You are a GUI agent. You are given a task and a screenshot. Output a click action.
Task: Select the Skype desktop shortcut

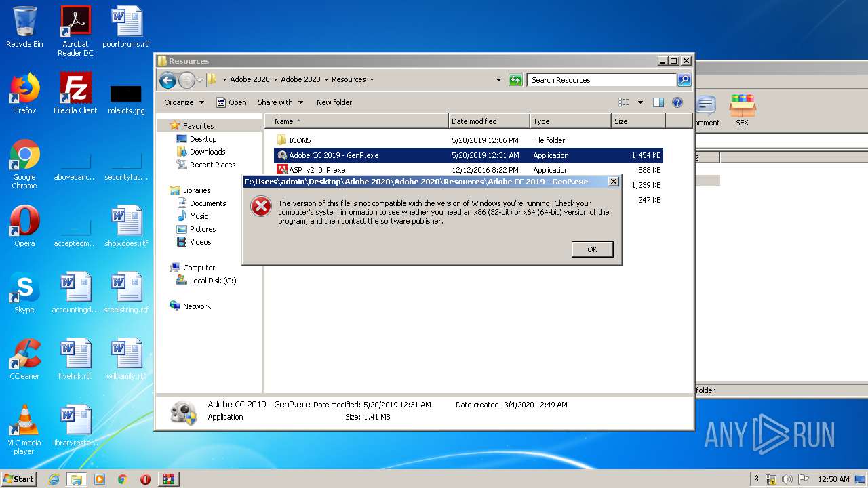coord(24,293)
